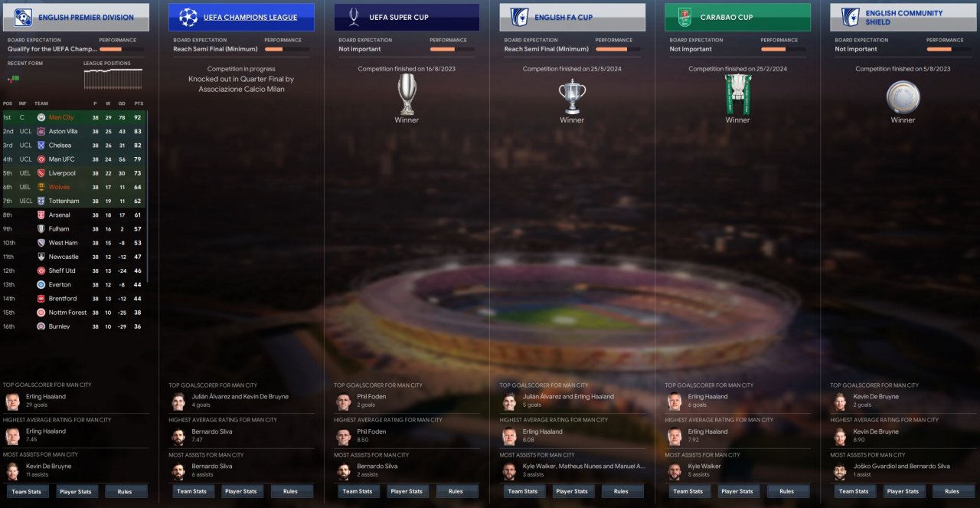Select Wolves in the league table
Screen dimensions: 980x508
point(73,187)
